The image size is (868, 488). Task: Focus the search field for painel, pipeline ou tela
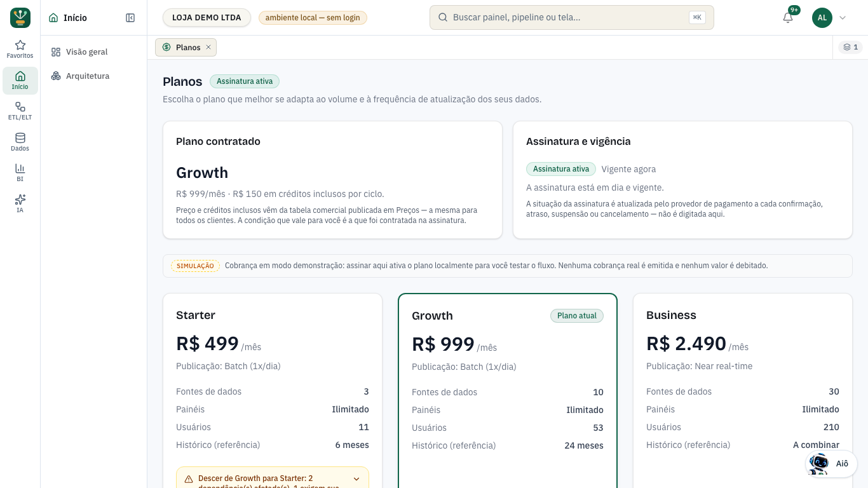pos(572,18)
